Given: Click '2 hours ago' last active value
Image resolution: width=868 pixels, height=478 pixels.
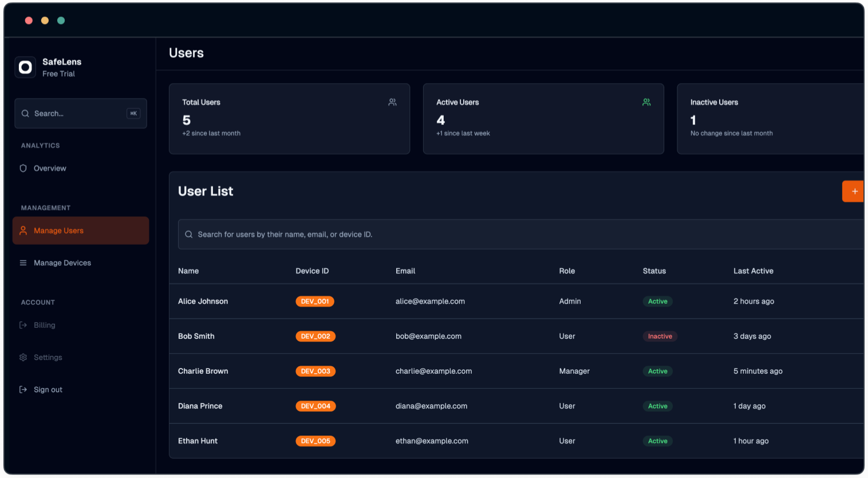Looking at the screenshot, I should [753, 301].
